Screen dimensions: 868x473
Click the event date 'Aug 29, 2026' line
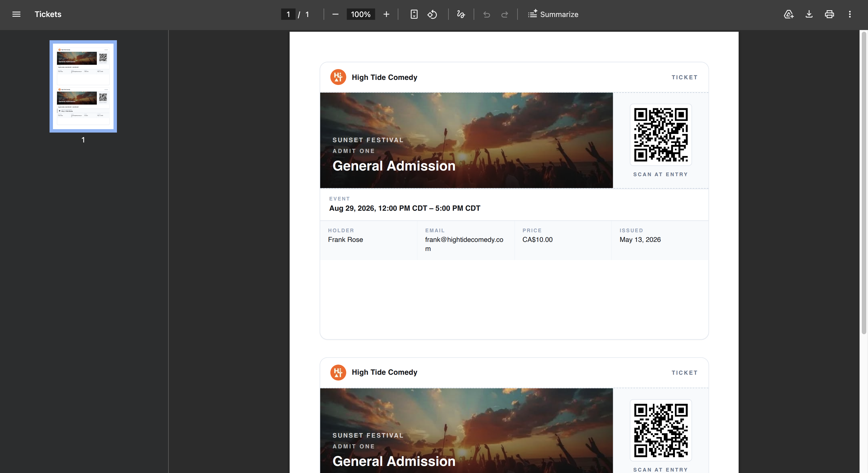click(404, 208)
